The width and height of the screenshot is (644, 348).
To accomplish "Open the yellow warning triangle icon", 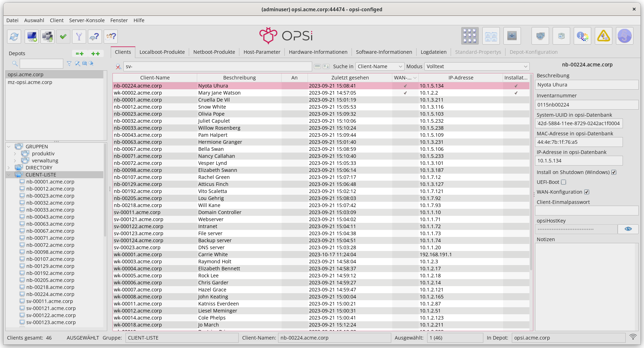I will coord(604,36).
